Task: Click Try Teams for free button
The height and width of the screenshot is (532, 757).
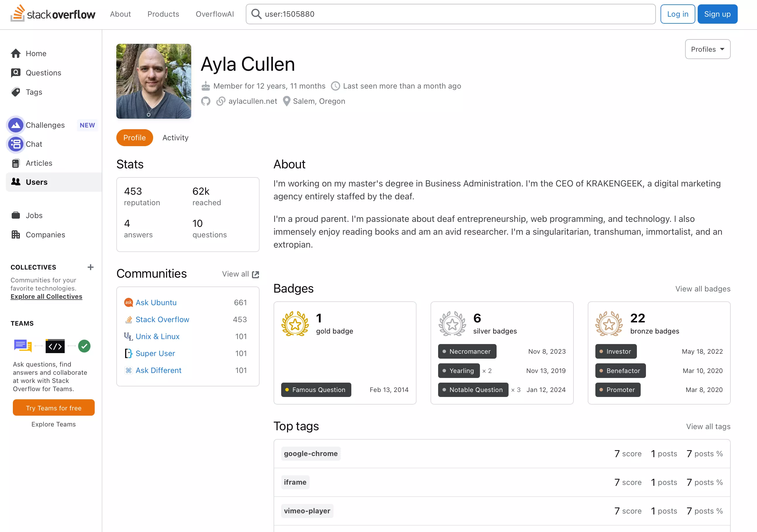Action: [x=54, y=408]
